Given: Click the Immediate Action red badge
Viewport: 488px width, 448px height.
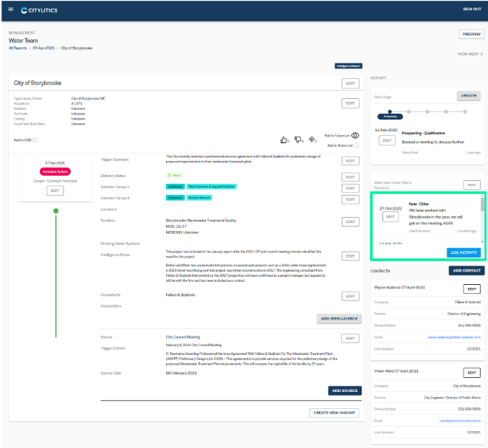Looking at the screenshot, I should (55, 170).
